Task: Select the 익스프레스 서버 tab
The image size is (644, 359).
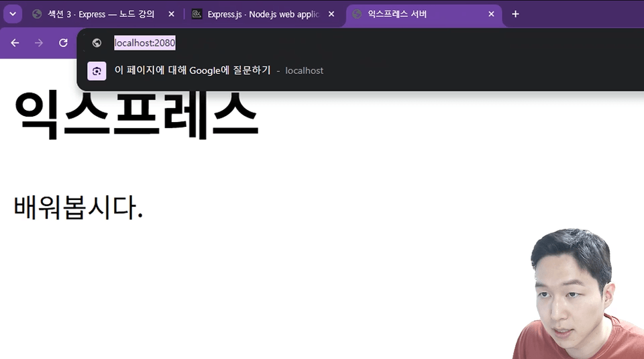Action: click(x=423, y=14)
